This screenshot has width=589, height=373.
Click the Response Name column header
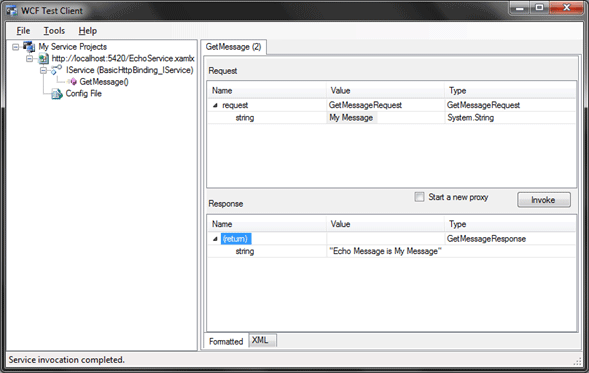[267, 224]
